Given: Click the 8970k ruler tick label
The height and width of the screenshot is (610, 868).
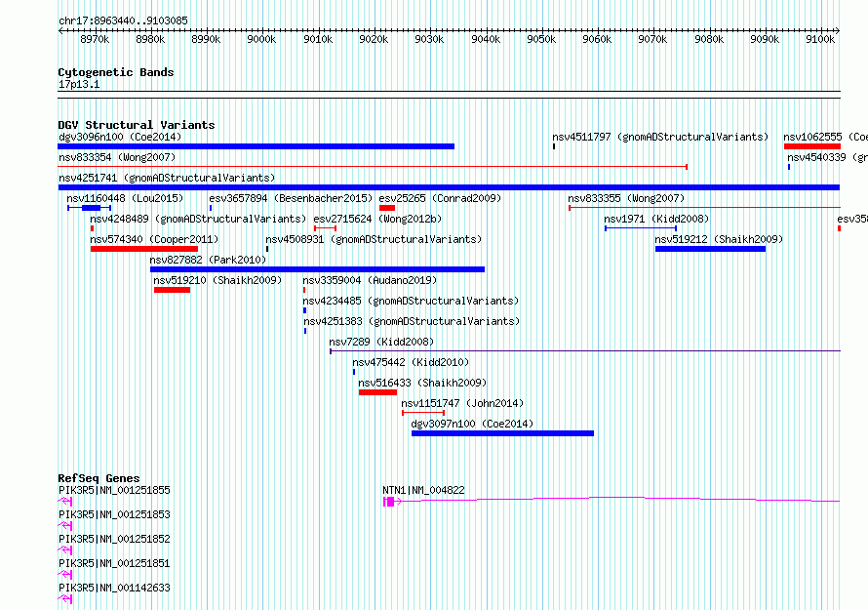Looking at the screenshot, I should (x=94, y=39).
